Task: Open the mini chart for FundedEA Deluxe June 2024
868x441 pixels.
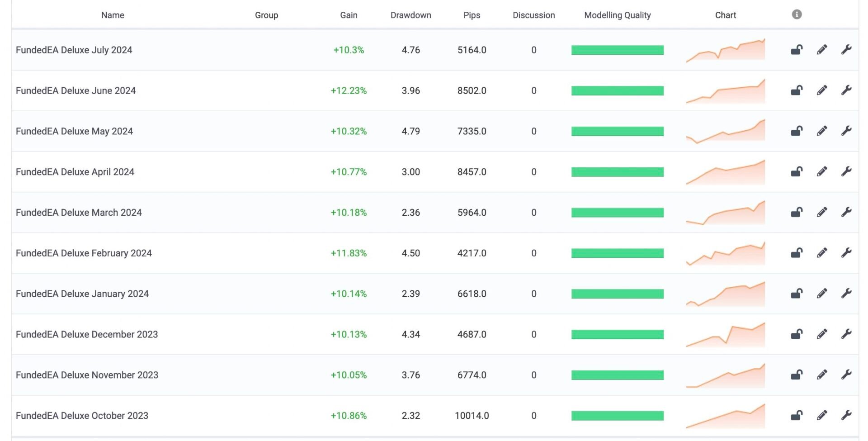Action: (x=725, y=90)
